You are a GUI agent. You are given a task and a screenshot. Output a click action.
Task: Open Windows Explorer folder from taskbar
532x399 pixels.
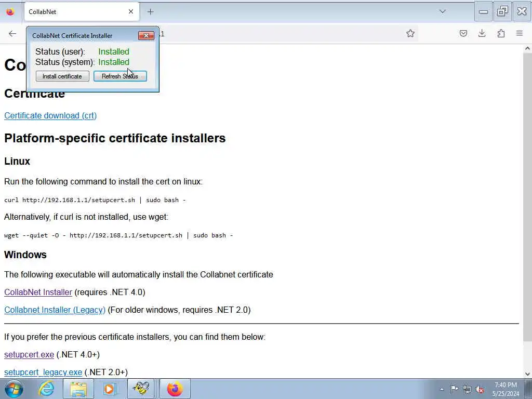[78, 389]
